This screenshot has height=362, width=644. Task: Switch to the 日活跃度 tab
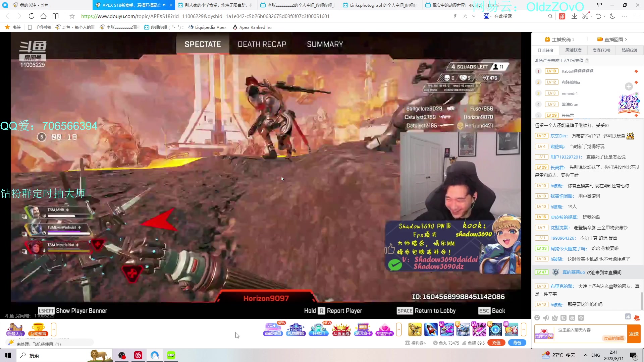pyautogui.click(x=545, y=50)
